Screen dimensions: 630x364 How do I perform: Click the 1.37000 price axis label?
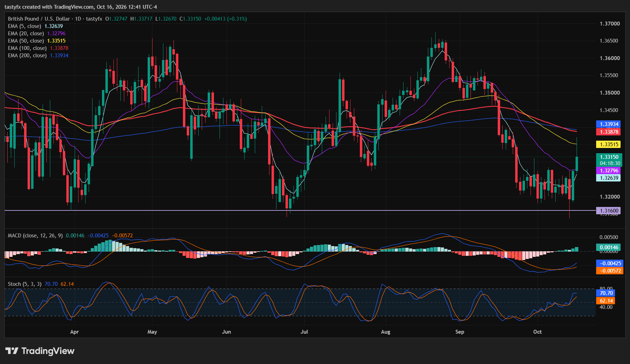tap(610, 24)
